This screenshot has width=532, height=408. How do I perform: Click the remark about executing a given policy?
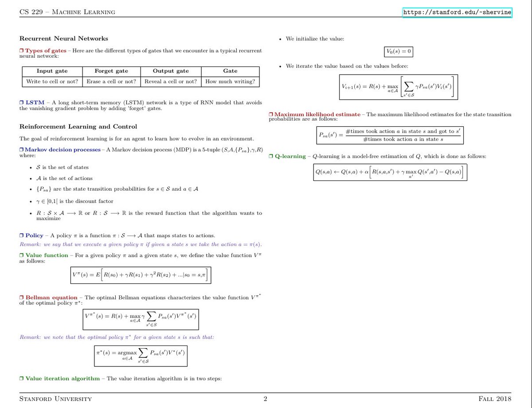click(x=141, y=244)
